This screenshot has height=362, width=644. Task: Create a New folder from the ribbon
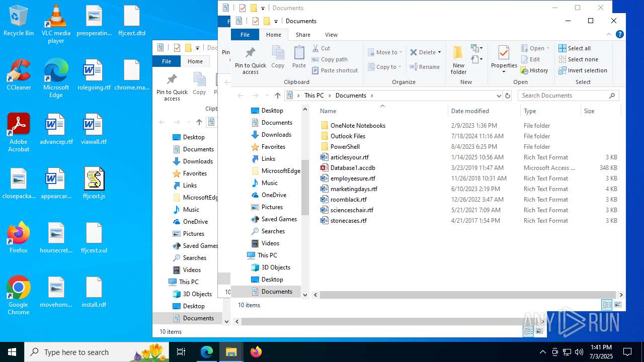[458, 60]
